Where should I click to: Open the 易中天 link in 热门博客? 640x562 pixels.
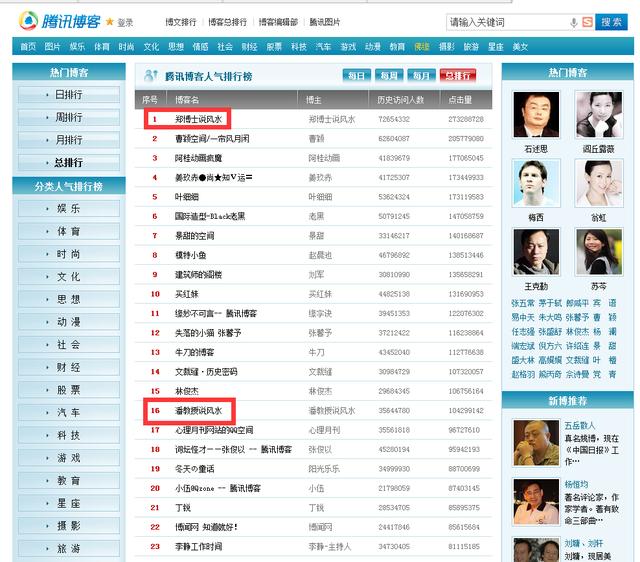[x=523, y=317]
